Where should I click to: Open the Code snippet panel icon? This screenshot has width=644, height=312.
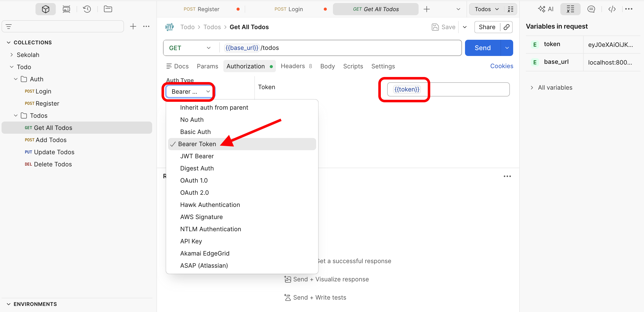pyautogui.click(x=612, y=9)
